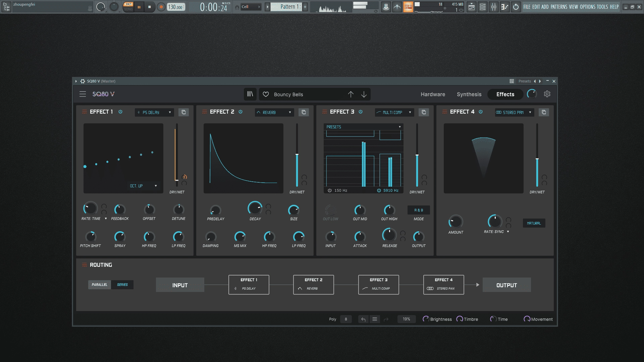
Task: Click Effect 3 dry/wet slider
Action: [x=417, y=155]
